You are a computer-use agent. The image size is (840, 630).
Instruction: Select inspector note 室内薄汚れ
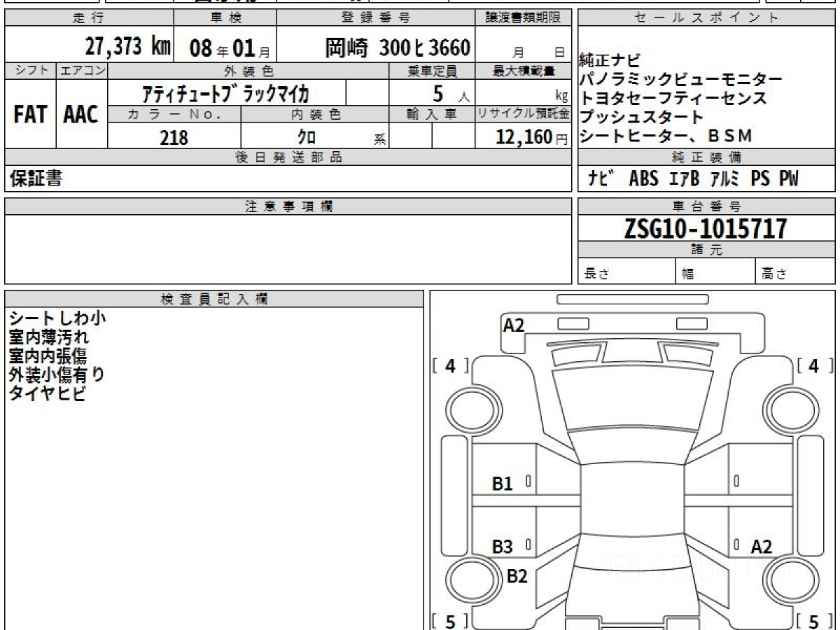click(49, 337)
